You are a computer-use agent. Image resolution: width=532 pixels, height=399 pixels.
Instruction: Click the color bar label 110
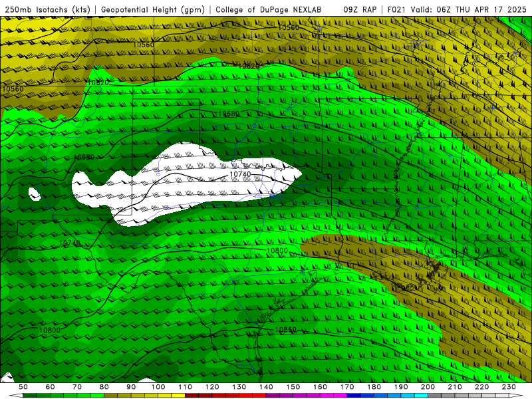pos(186,387)
